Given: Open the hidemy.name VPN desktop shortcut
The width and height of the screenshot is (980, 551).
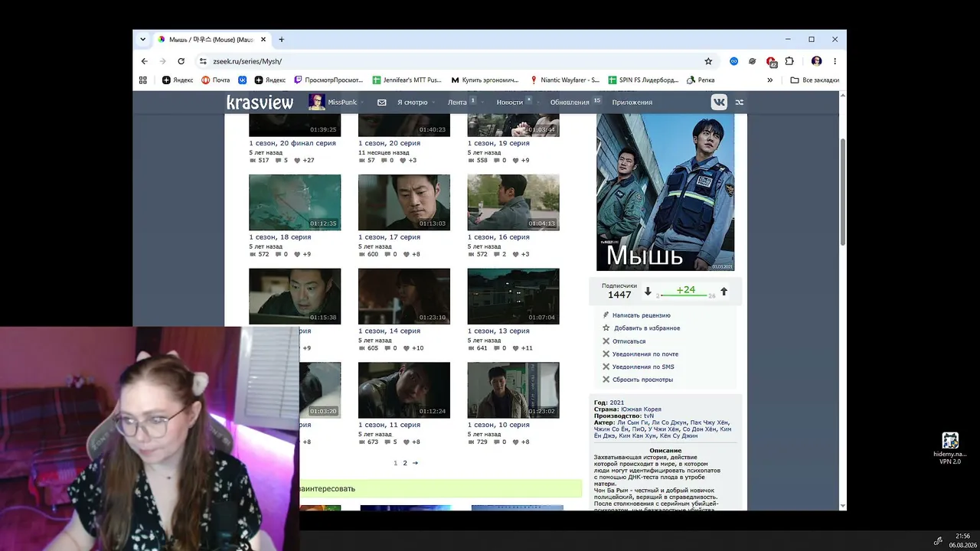Looking at the screenshot, I should (x=950, y=448).
